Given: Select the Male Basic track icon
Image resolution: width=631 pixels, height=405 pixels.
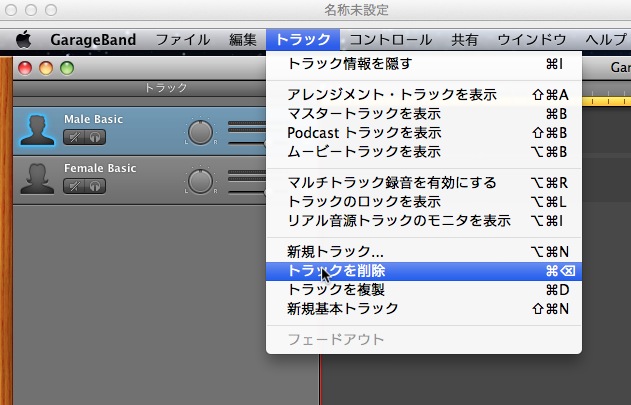Looking at the screenshot, I should pos(37,129).
